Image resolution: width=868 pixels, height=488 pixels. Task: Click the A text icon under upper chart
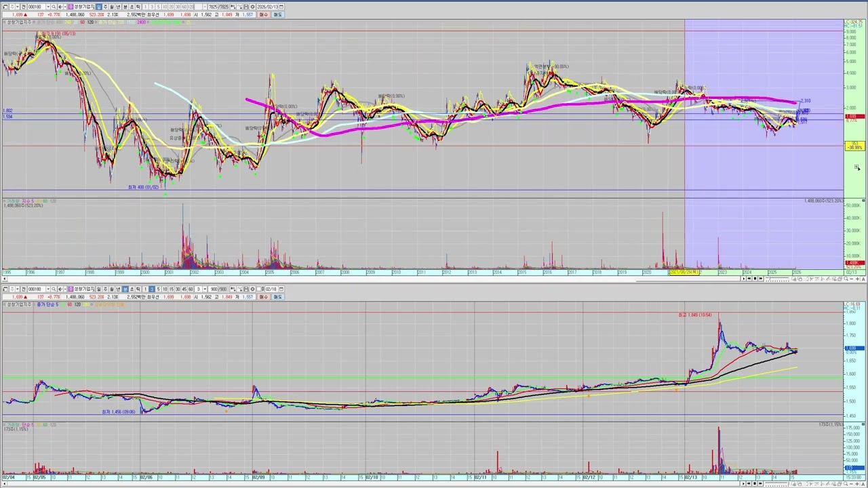863,279
